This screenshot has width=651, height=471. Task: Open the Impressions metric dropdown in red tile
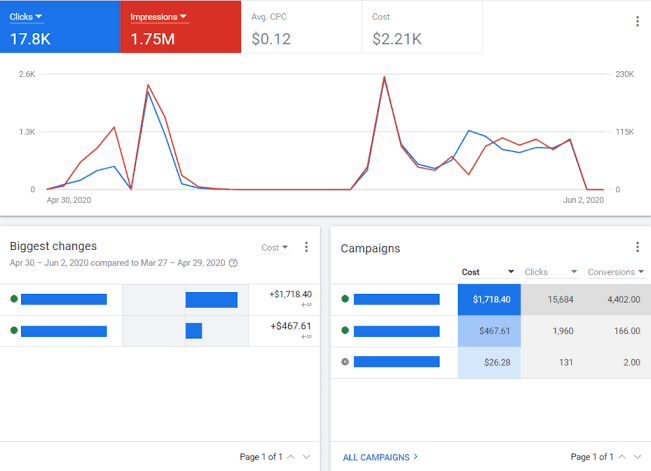[x=159, y=17]
